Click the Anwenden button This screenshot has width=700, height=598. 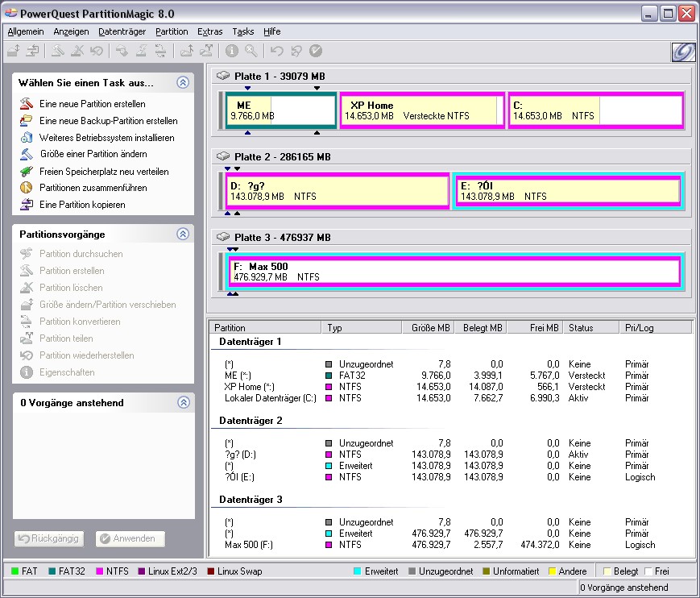pos(130,538)
